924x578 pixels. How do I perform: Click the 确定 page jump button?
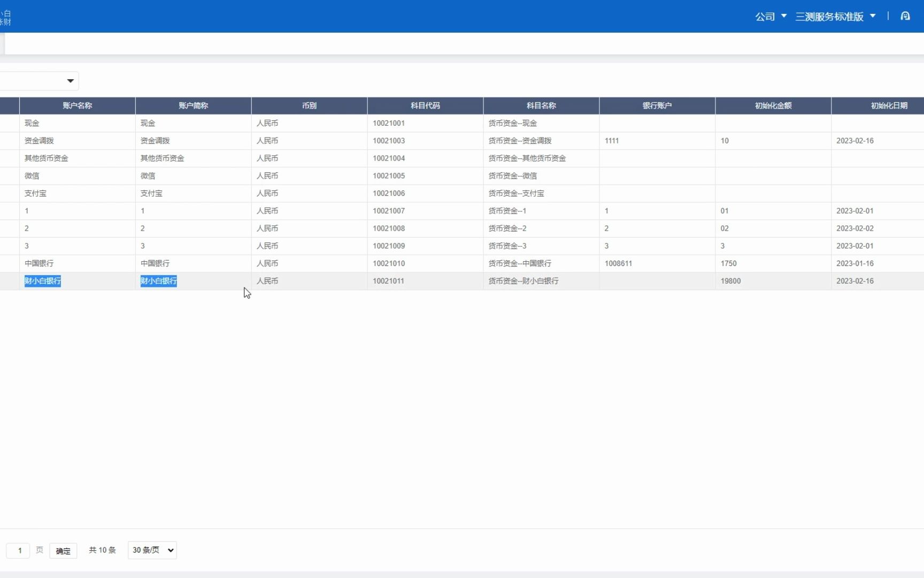pos(63,551)
